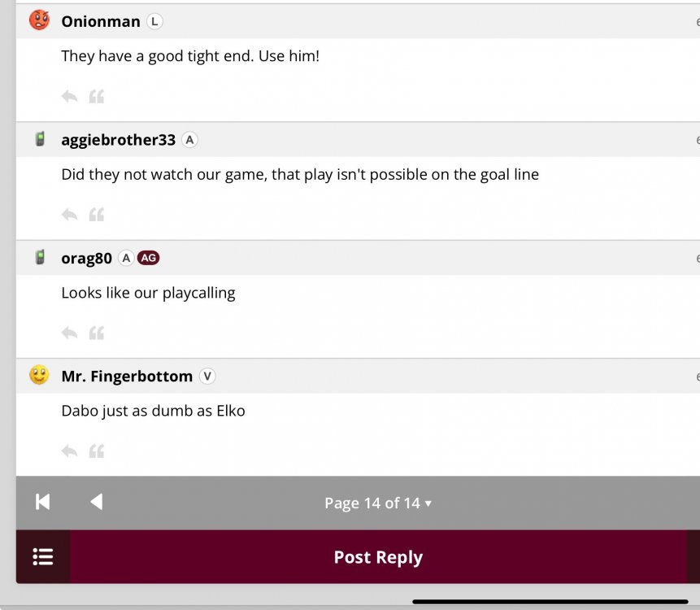The image size is (700, 610).
Task: Click the angry avatar next to Onionman
Action: coord(39,20)
